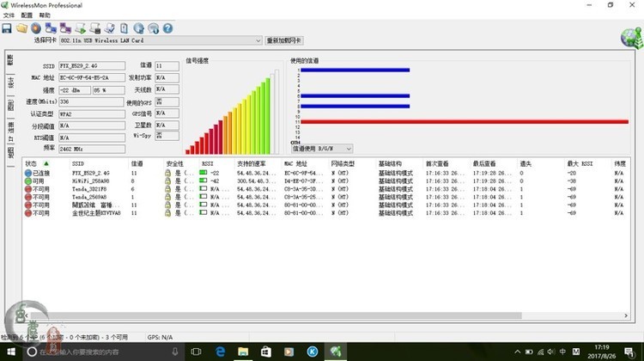Click the floppy disk save icon
Image resolution: width=644 pixels, height=361 pixels.
[7, 28]
